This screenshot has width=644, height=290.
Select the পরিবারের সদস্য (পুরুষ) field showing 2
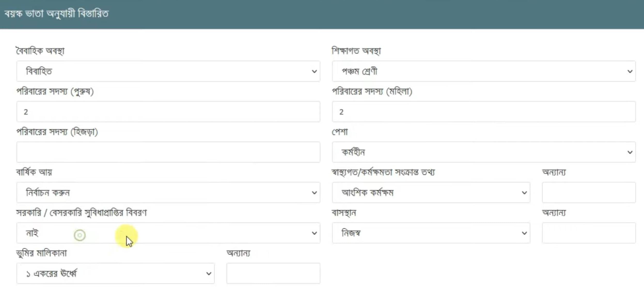(x=168, y=112)
